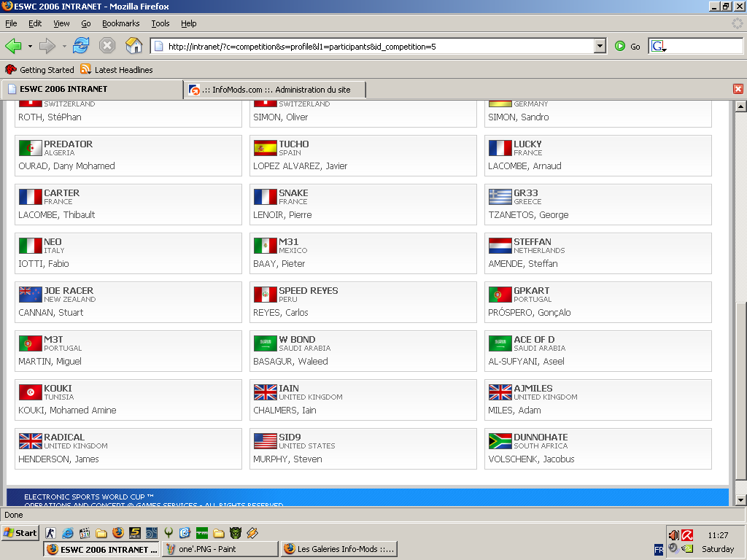Reload the current page

click(81, 46)
